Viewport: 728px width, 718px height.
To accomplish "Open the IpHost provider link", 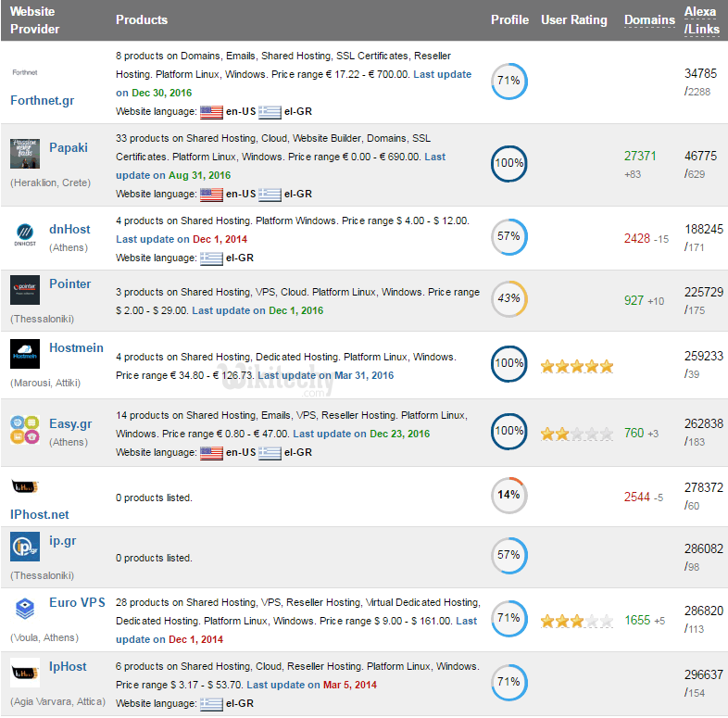I will coord(68,667).
